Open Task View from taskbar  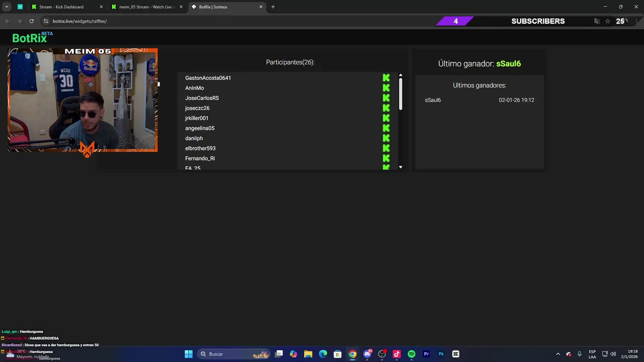(x=279, y=354)
